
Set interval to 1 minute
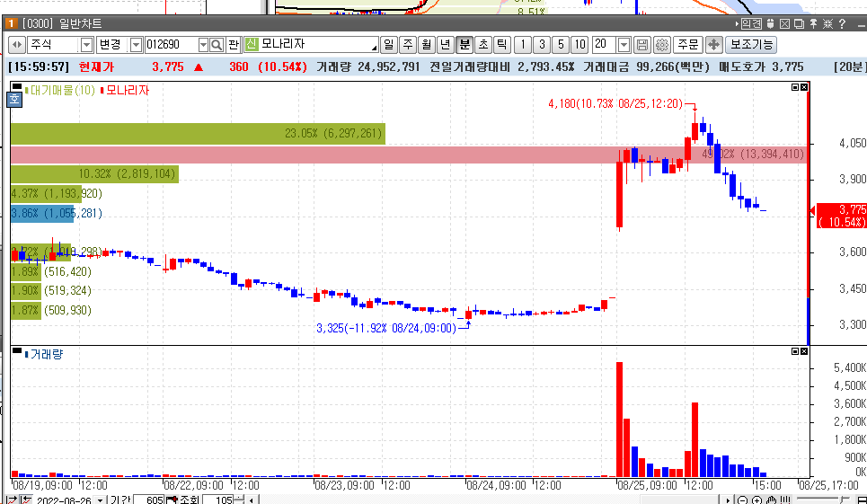tap(523, 45)
